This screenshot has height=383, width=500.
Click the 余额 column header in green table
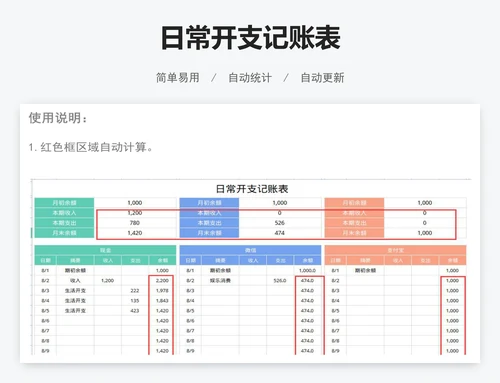[163, 260]
